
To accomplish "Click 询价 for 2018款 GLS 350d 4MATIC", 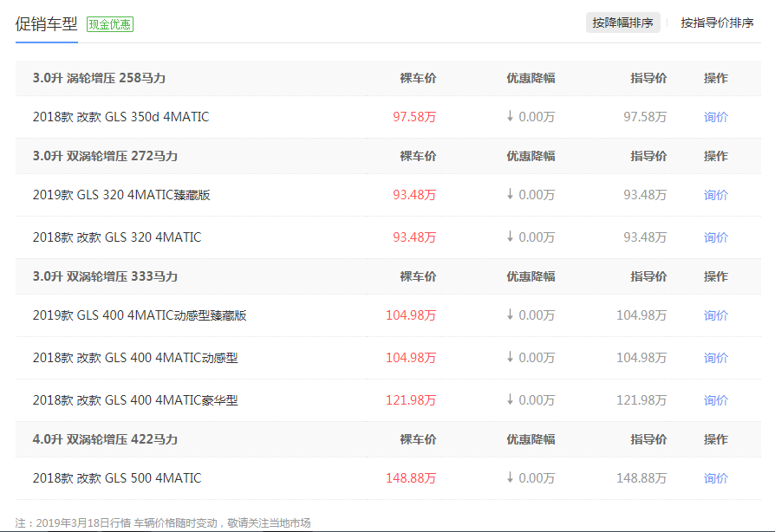I will 716,117.
